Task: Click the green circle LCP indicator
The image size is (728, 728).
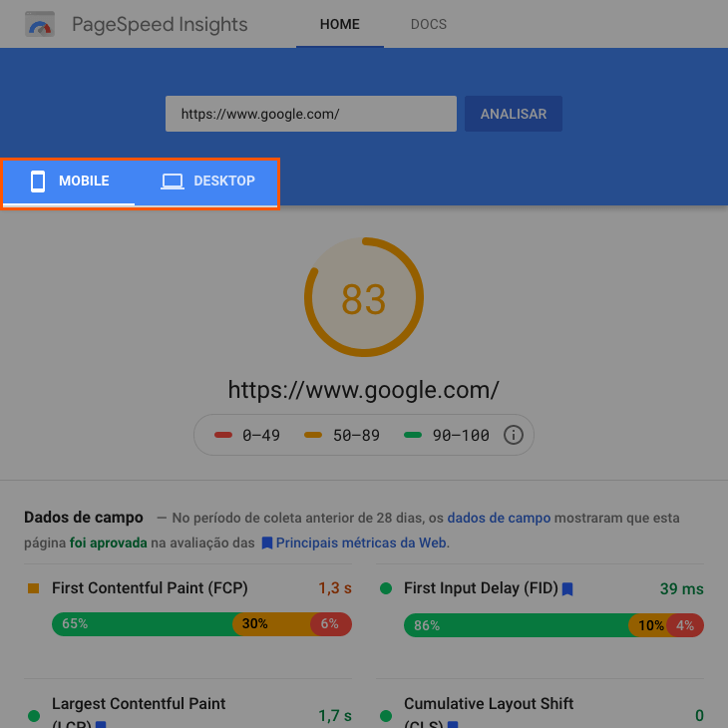Action: pyautogui.click(x=34, y=716)
